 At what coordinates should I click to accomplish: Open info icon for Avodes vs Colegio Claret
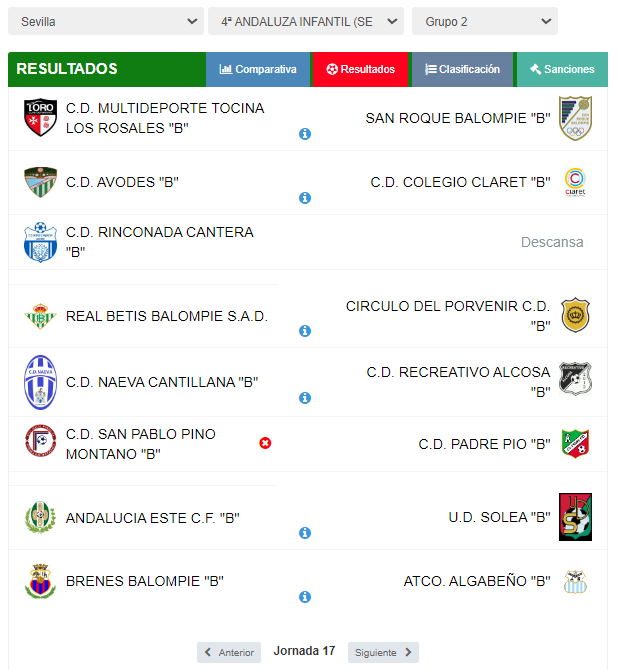coord(305,198)
